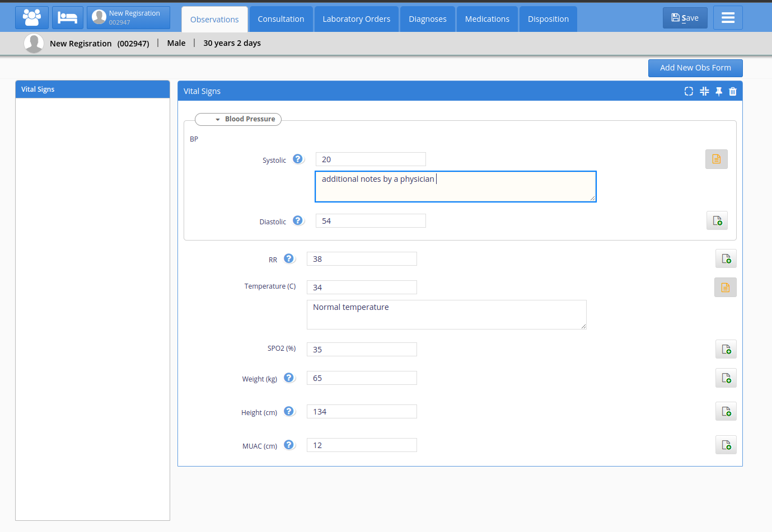The width and height of the screenshot is (772, 532).
Task: Expand Vital Signs form to fullscreen
Action: pos(689,91)
